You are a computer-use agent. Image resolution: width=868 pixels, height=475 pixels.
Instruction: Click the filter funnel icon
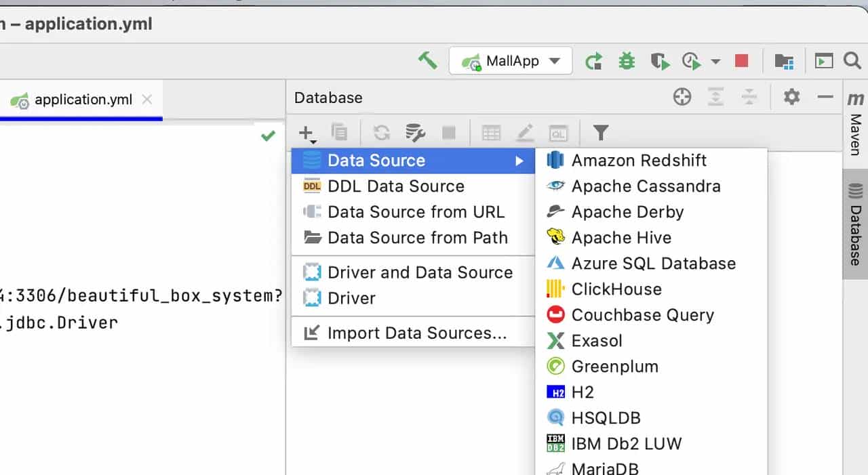[x=600, y=132]
